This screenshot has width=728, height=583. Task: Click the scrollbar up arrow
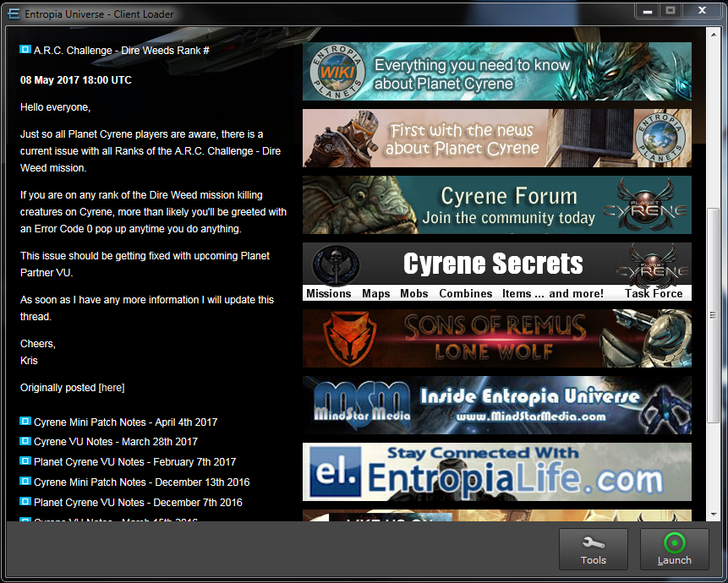713,35
